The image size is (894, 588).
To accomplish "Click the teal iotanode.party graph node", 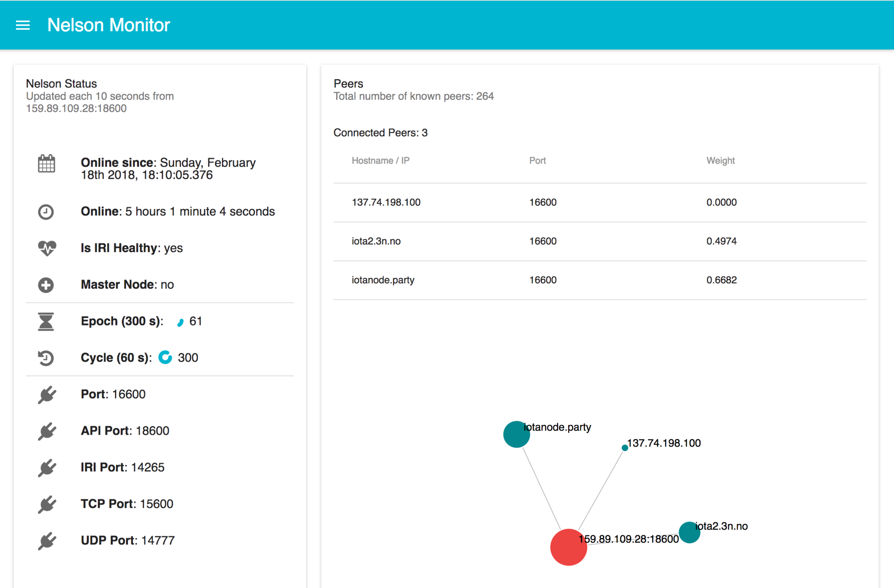I will [x=516, y=434].
